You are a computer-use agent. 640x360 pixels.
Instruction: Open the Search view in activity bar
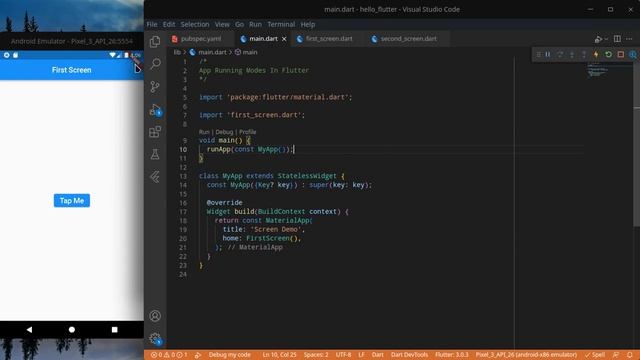tap(155, 64)
